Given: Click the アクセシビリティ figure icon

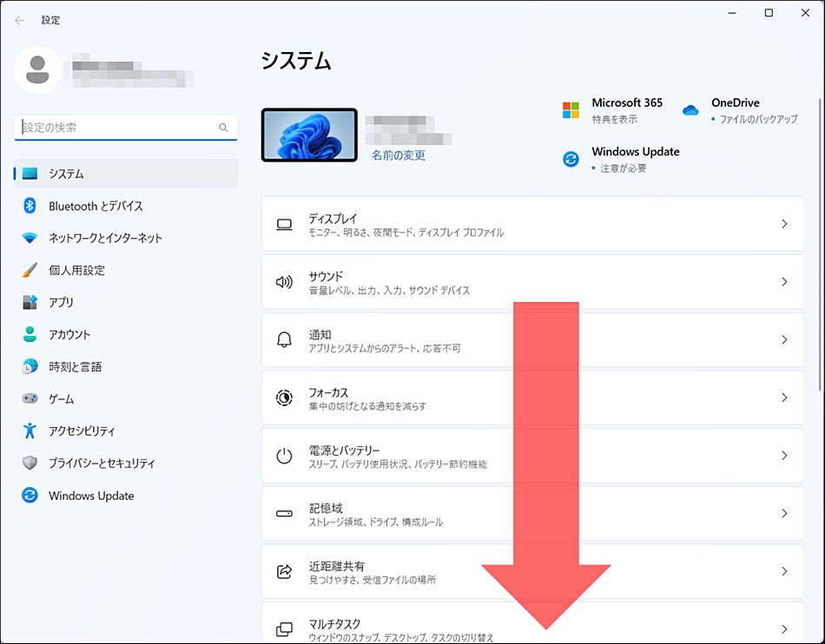Looking at the screenshot, I should [x=28, y=430].
